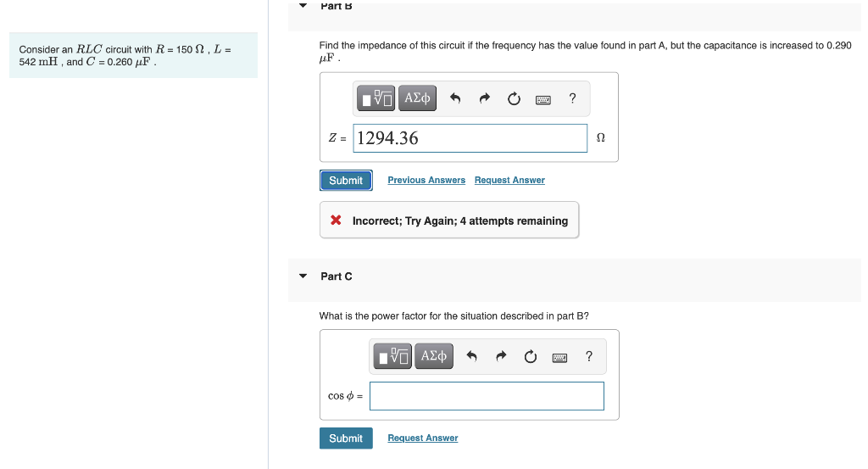
Task: View Previous Answers for Part B
Action: tap(426, 180)
